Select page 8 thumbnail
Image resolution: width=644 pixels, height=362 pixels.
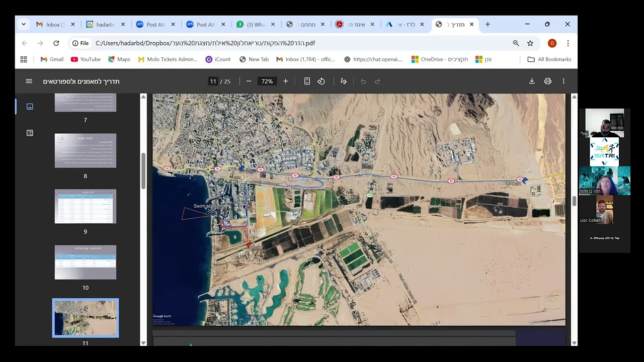(85, 150)
